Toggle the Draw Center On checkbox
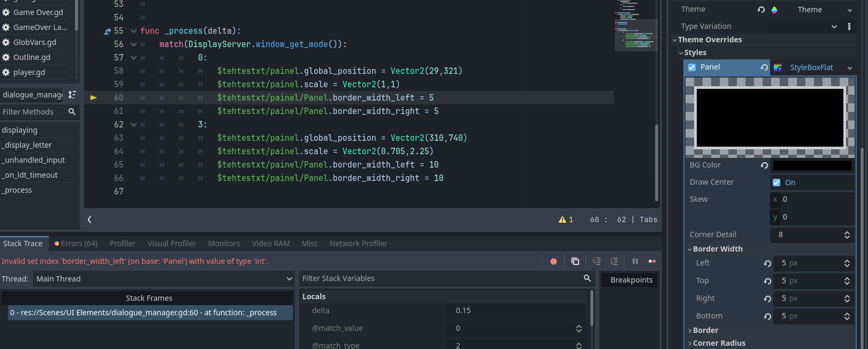868x349 pixels. 776,183
